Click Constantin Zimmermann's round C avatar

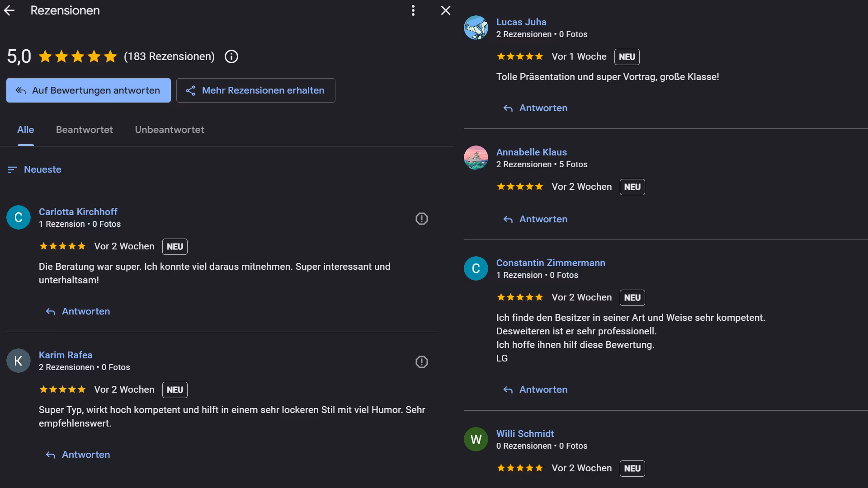click(476, 268)
